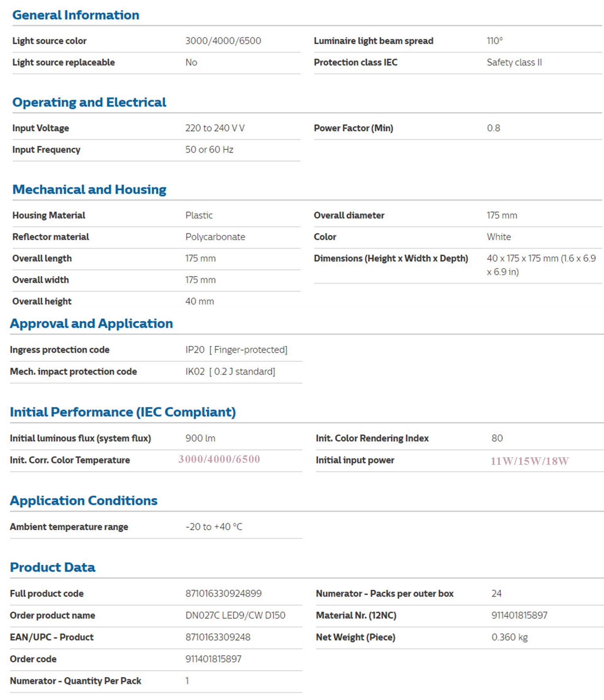Select the beam spread value 110°
604x700 pixels.
495,41
